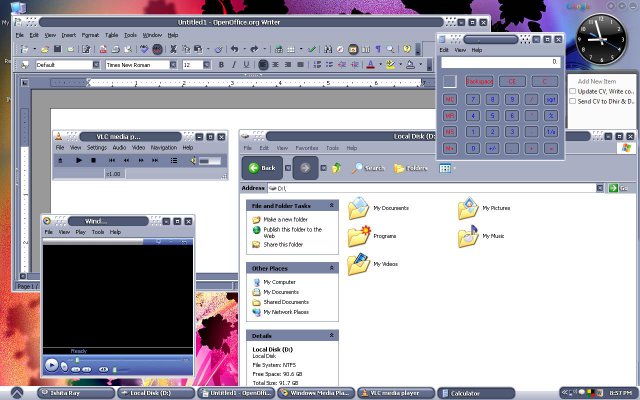Open the Times New Roman font dropdown

173,64
